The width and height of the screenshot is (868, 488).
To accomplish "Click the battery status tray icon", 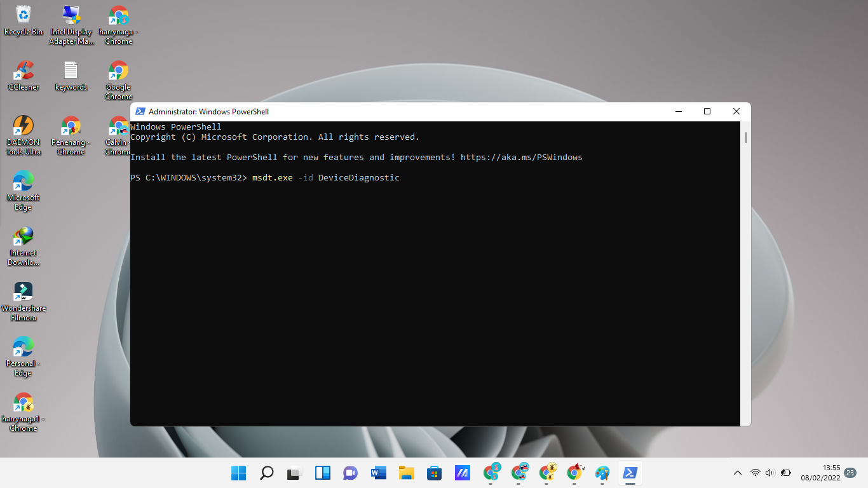I will 786,473.
